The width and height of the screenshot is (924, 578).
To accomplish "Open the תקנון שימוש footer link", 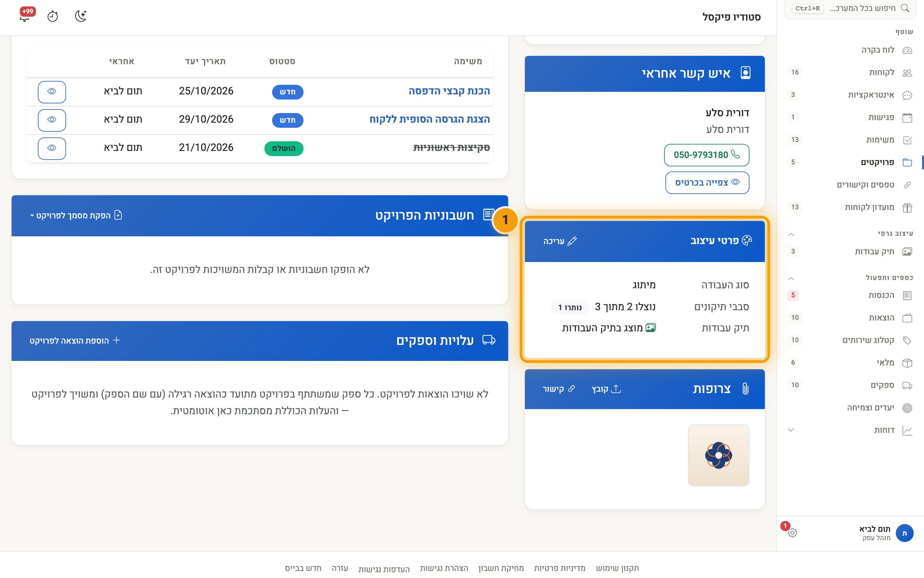I will pyautogui.click(x=617, y=568).
